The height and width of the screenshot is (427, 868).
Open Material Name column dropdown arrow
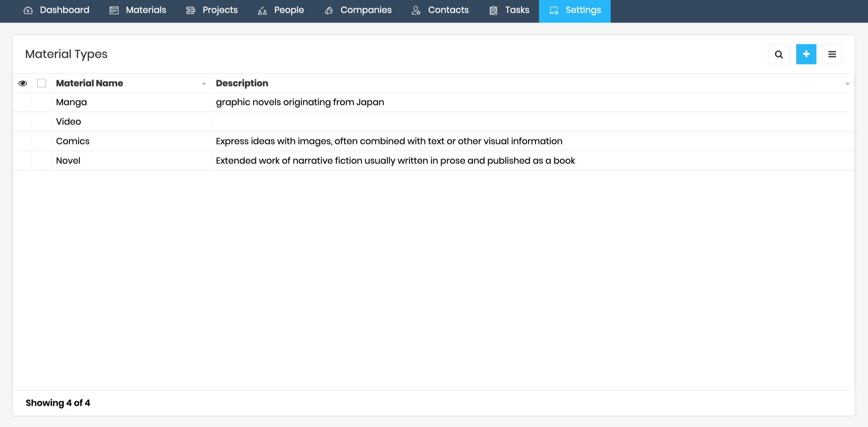point(204,84)
